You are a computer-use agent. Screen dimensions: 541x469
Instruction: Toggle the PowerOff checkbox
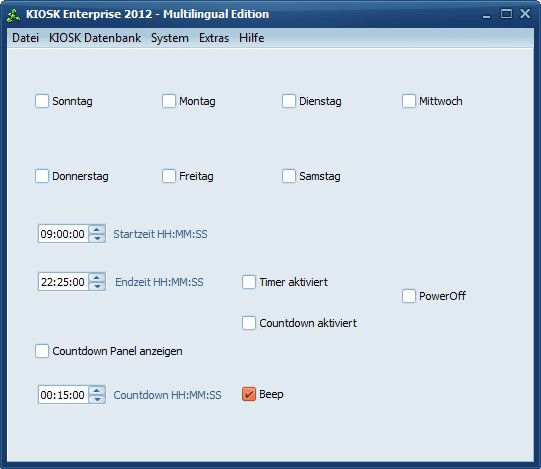(x=409, y=296)
